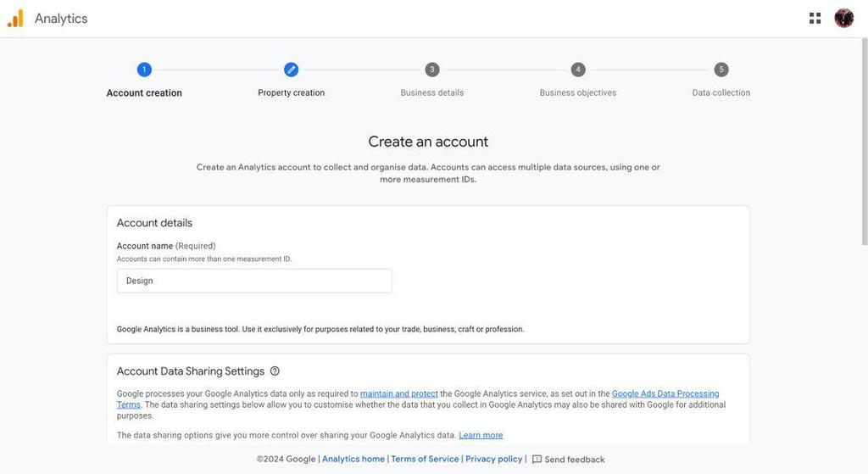The height and width of the screenshot is (474, 868).
Task: Click the step 5 Data collection circle
Action: [x=721, y=70]
